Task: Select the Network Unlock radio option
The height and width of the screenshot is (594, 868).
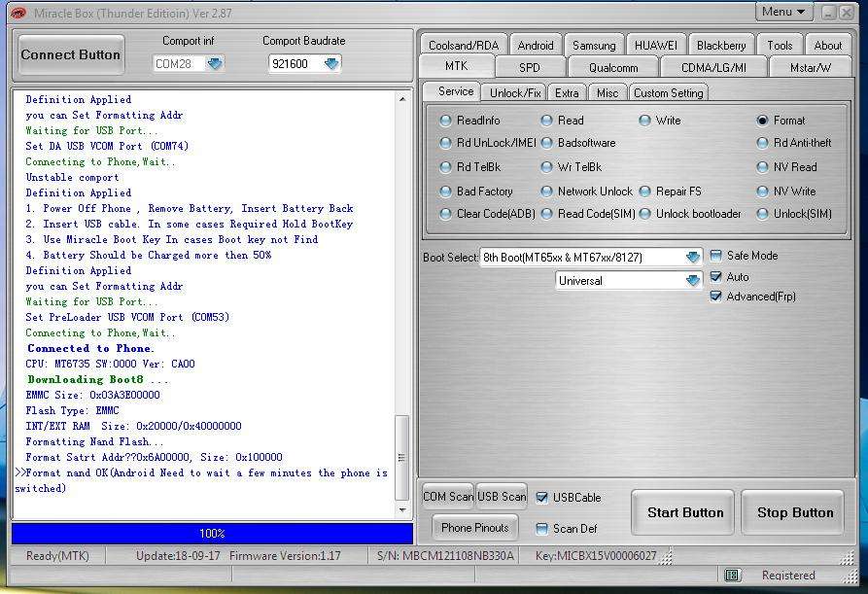Action: point(546,191)
